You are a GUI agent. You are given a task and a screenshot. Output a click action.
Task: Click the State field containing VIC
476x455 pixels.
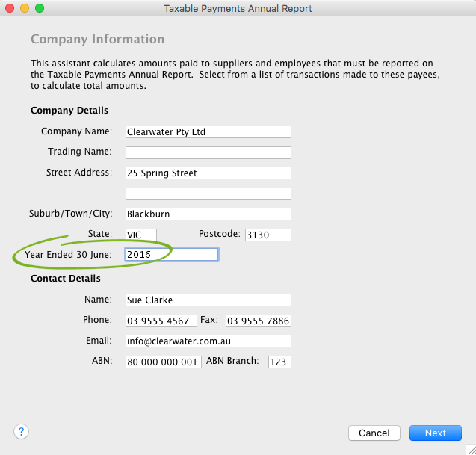(140, 235)
